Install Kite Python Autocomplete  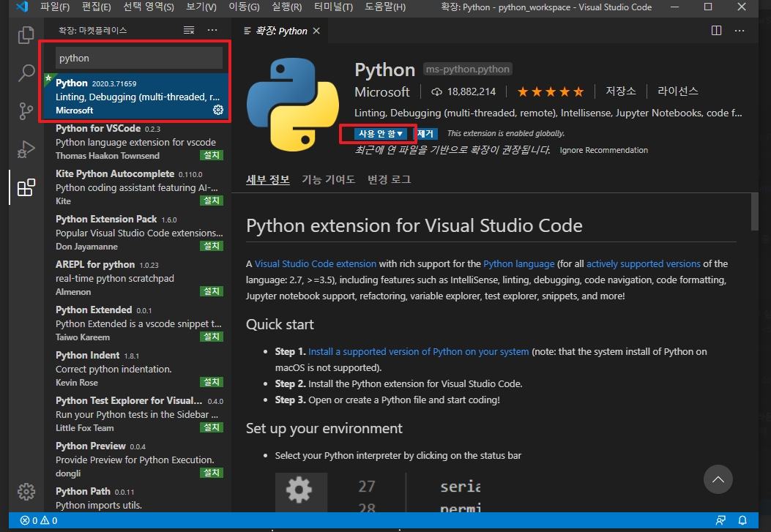[212, 201]
